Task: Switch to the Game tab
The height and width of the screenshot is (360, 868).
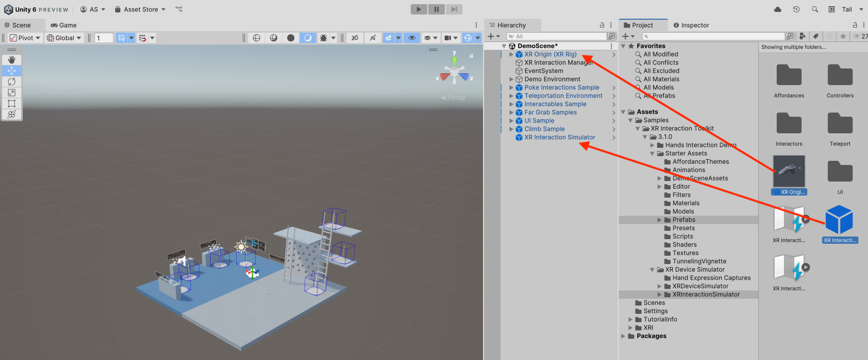Action: pyautogui.click(x=63, y=25)
